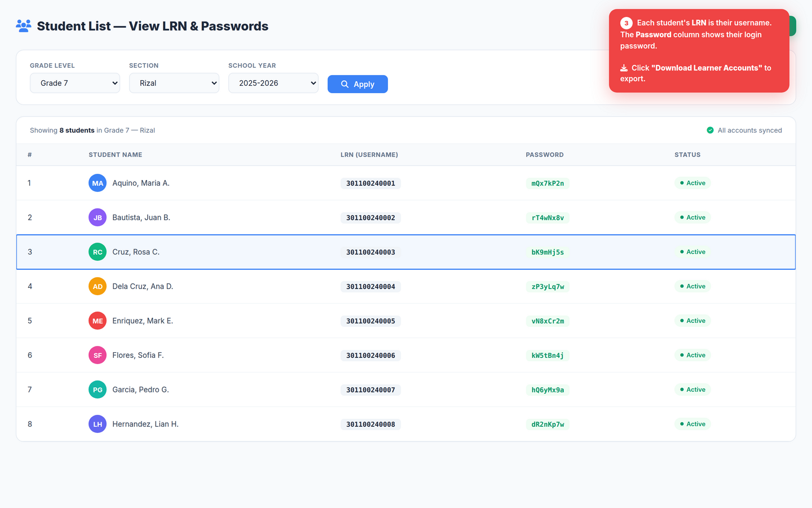Click the Apply button
812x508 pixels.
(x=358, y=84)
